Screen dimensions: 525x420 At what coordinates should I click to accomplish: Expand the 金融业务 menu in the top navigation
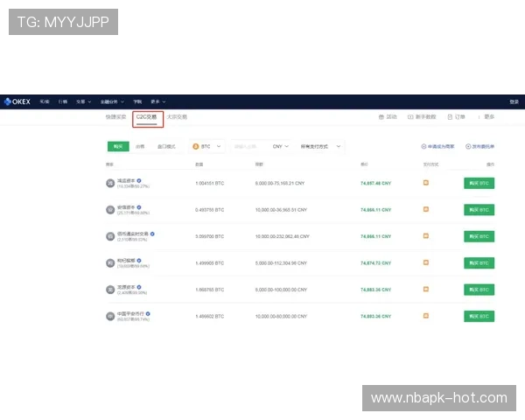coord(112,101)
